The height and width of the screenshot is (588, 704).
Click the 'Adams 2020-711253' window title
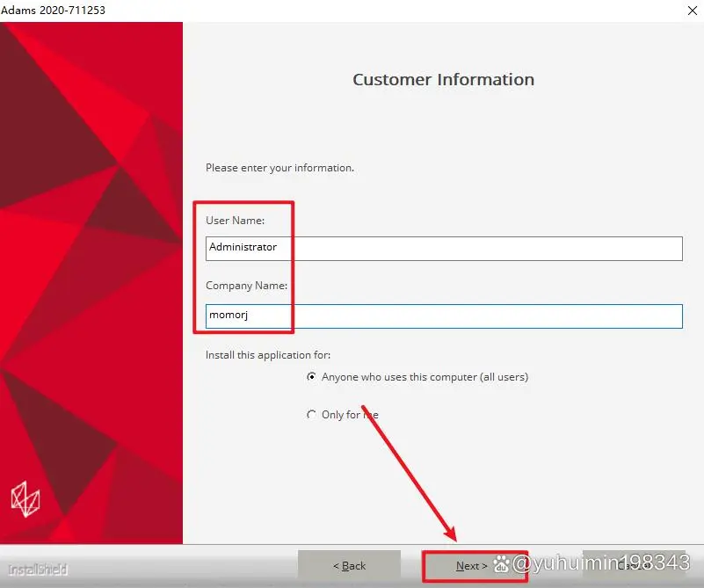[53, 10]
